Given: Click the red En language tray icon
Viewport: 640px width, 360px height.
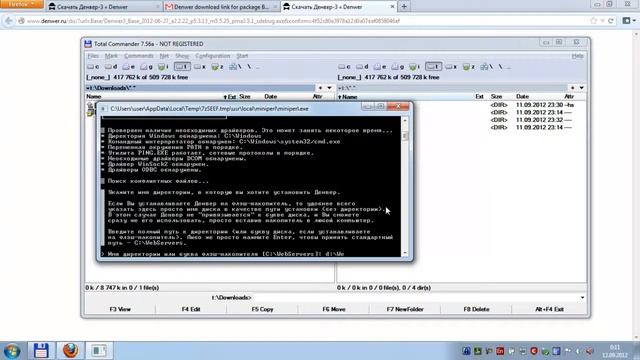Looking at the screenshot, I should pos(500,351).
